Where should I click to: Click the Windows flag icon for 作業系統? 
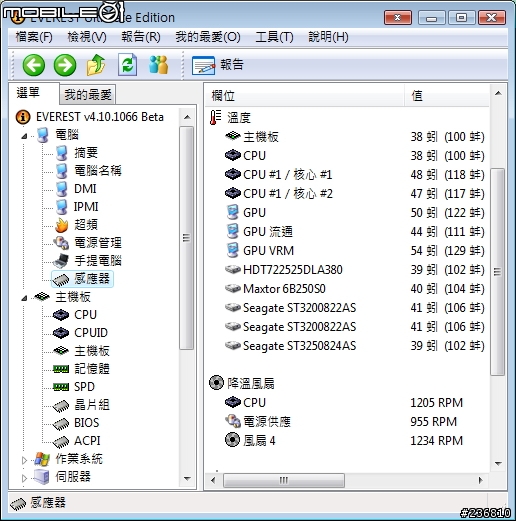click(x=42, y=459)
